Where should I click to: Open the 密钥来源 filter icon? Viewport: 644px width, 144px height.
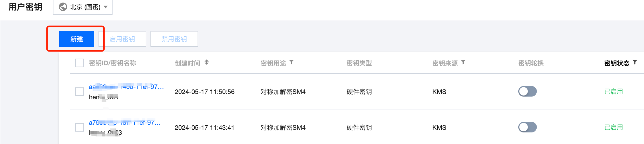tap(463, 62)
